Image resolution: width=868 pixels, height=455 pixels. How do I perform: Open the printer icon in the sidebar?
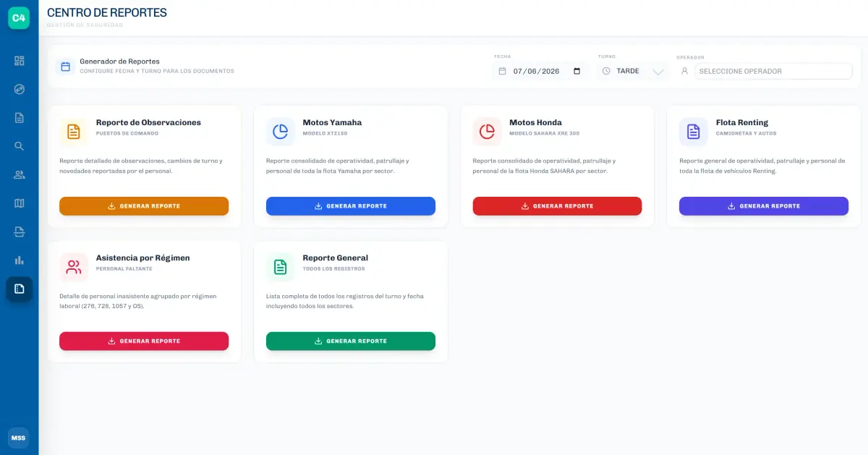click(x=20, y=231)
